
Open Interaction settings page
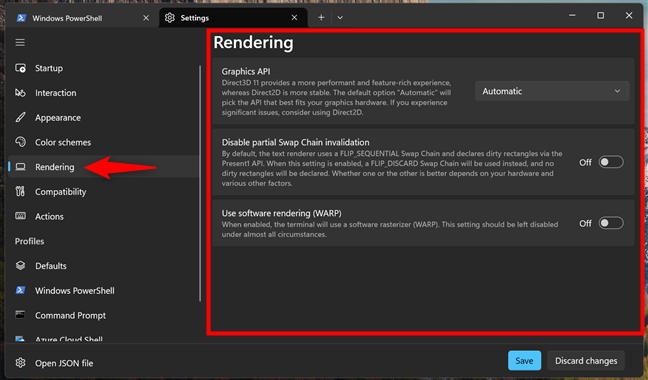(103, 93)
